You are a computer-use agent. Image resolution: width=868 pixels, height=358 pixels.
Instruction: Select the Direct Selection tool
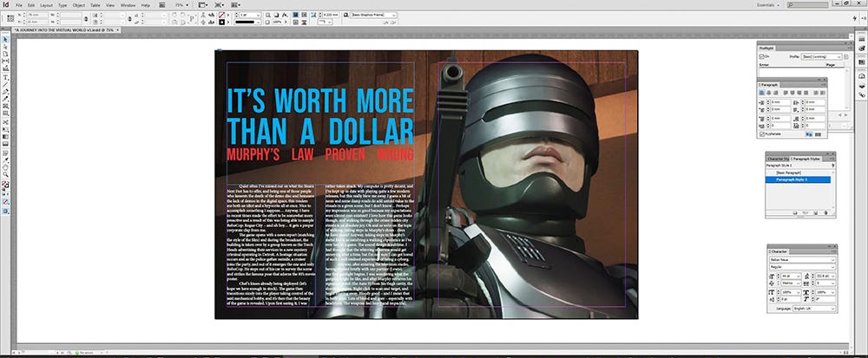5,47
